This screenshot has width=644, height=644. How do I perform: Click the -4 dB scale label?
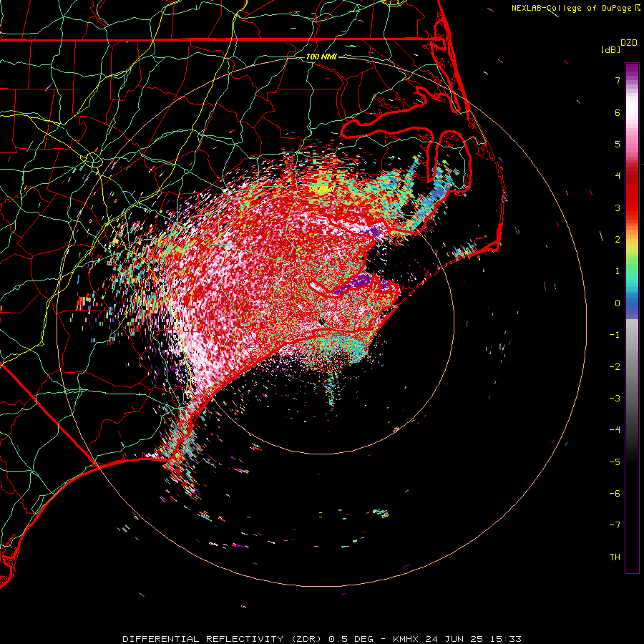615,430
